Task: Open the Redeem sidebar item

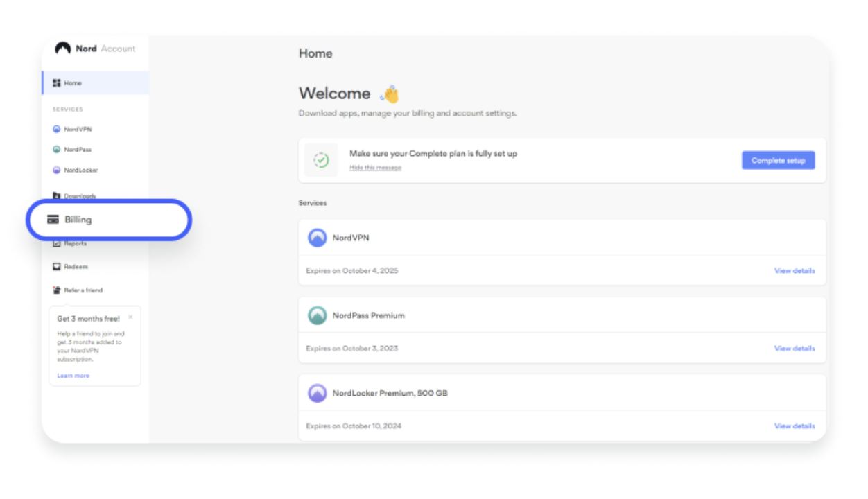Action: (76, 267)
